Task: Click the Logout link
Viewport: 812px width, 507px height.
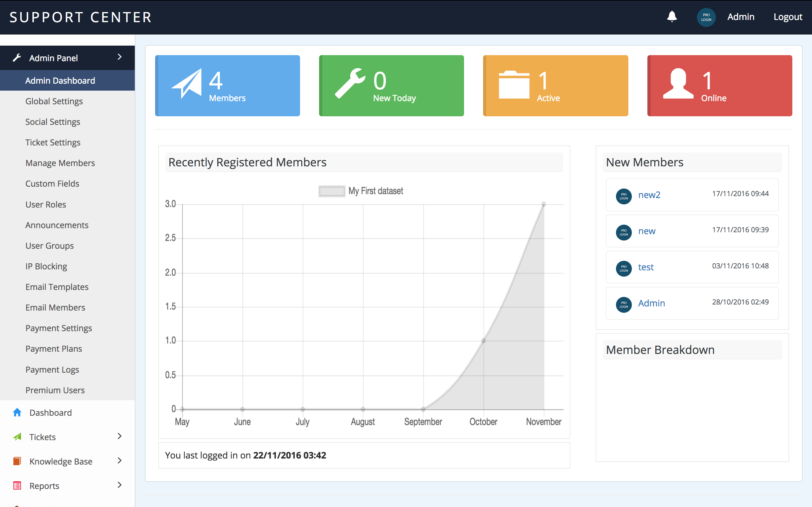Action: [x=788, y=17]
